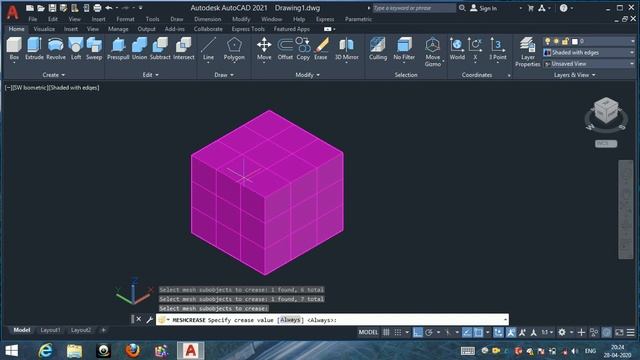
Task: Activate the 3D Mirror tool
Action: pyautogui.click(x=347, y=49)
